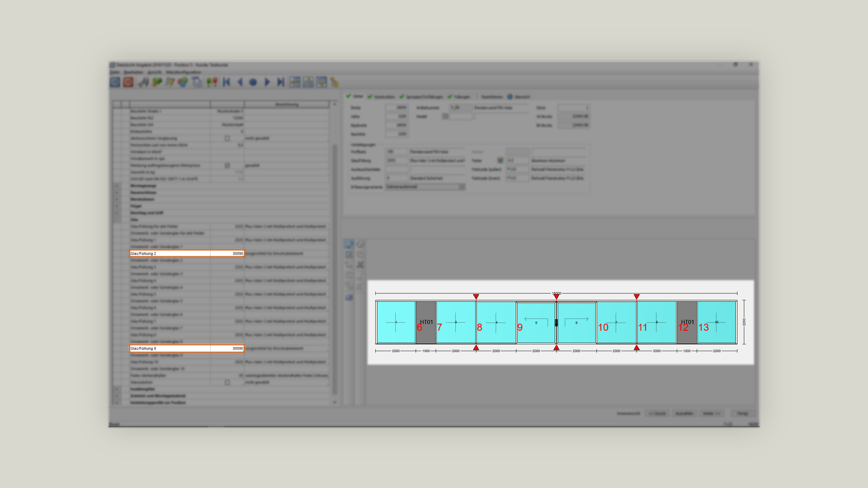Select the round drawing tool beside the first
The image size is (868, 488).
[360, 244]
